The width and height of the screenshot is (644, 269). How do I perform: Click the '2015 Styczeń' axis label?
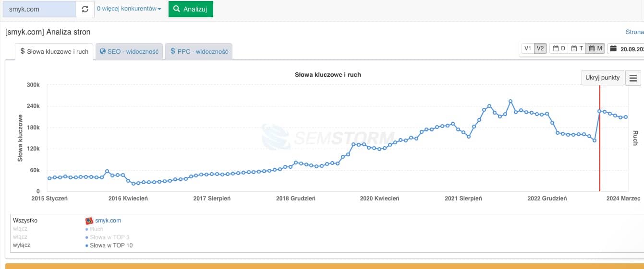tap(50, 198)
